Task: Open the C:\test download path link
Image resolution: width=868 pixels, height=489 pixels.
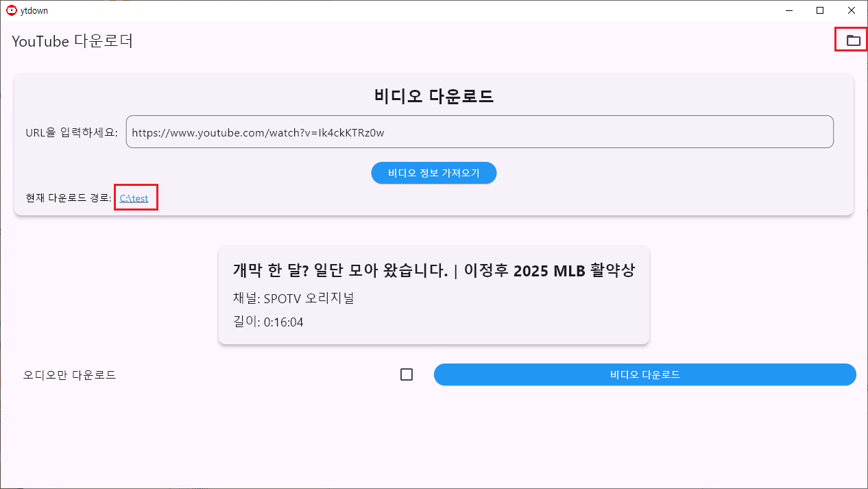Action: tap(134, 198)
